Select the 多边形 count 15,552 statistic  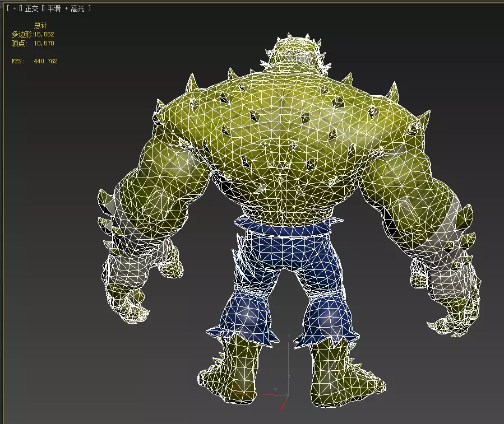click(33, 34)
